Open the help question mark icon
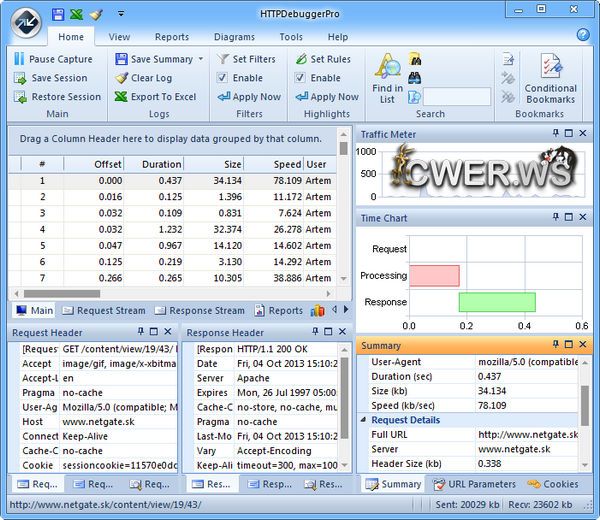 point(583,34)
